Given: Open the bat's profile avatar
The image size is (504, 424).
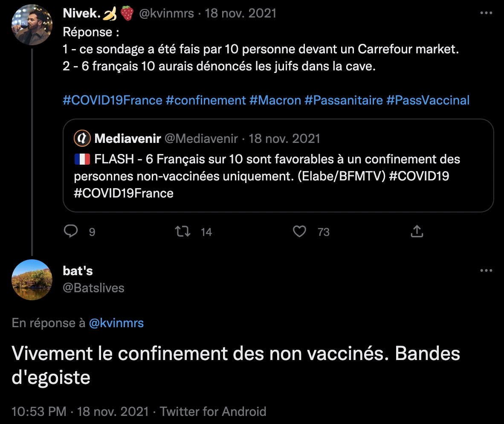Looking at the screenshot, I should point(32,279).
